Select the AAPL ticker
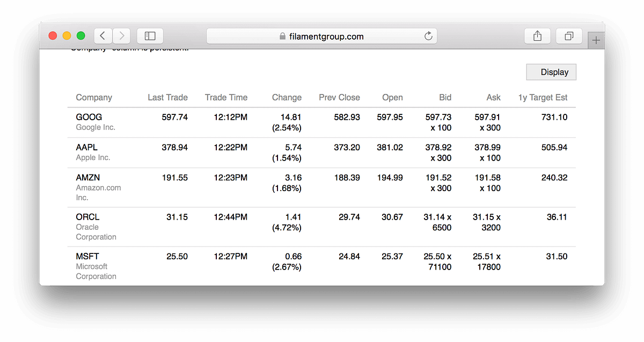This screenshot has height=342, width=644. 87,147
